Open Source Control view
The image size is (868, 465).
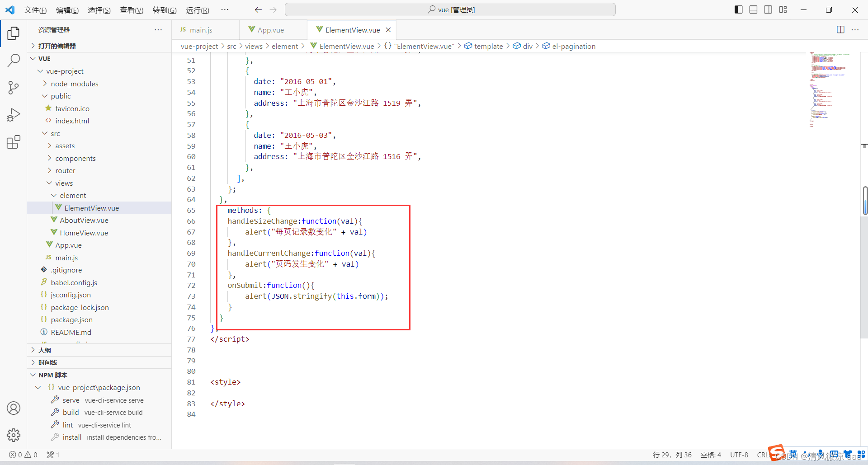(x=14, y=88)
